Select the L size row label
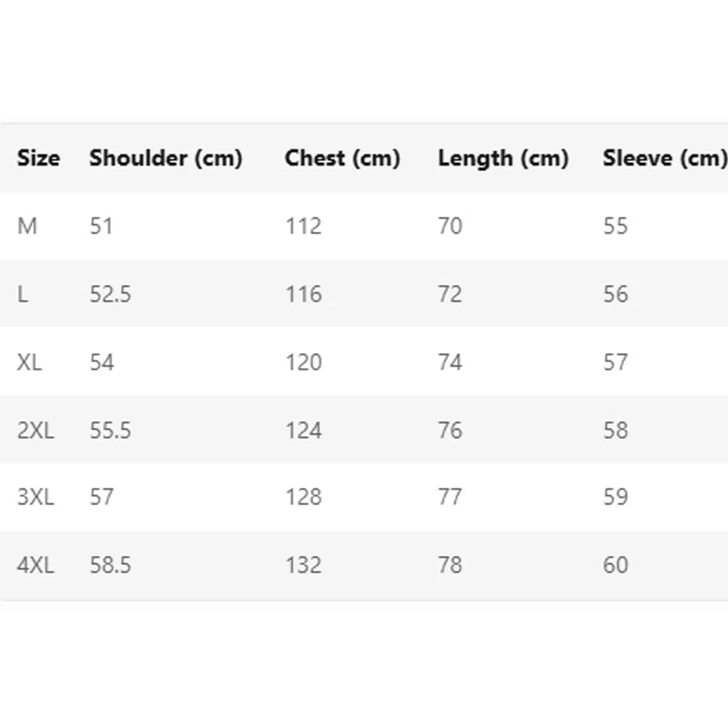Viewport: 728px width, 728px height. (23, 294)
